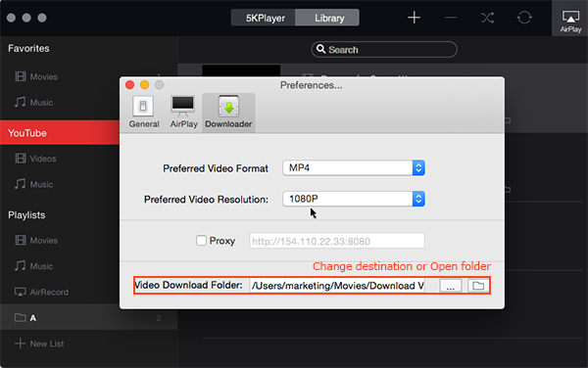
Task: Click the Search field in library
Action: [384, 49]
